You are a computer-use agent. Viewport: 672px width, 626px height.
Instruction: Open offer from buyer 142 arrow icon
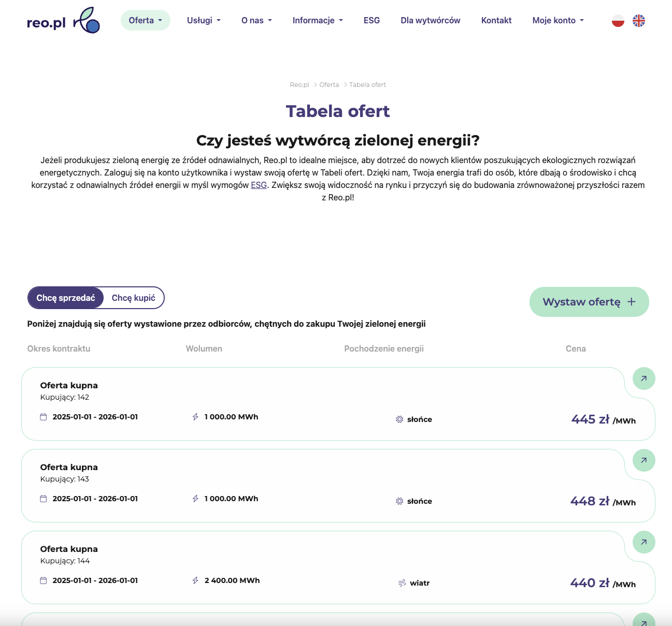point(644,378)
